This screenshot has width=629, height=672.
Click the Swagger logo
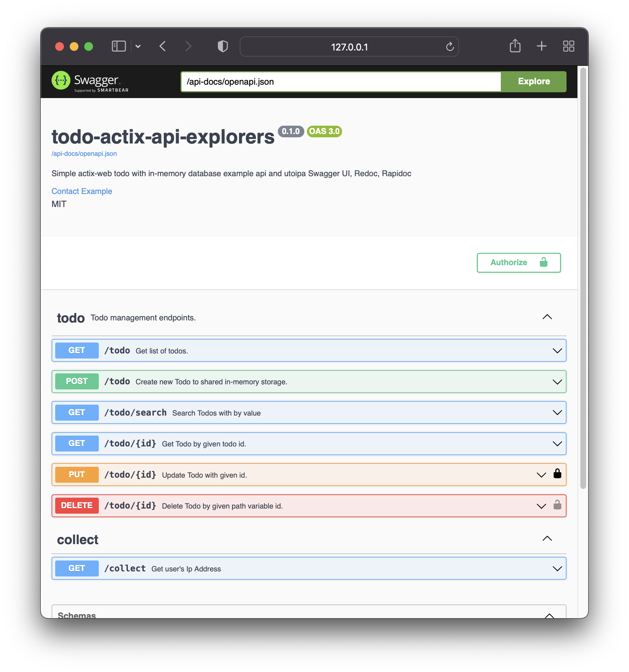pos(90,81)
